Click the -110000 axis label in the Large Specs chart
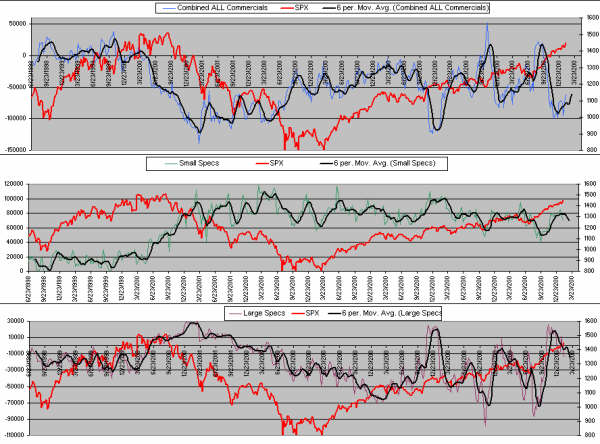The width and height of the screenshot is (600, 444). point(14,435)
